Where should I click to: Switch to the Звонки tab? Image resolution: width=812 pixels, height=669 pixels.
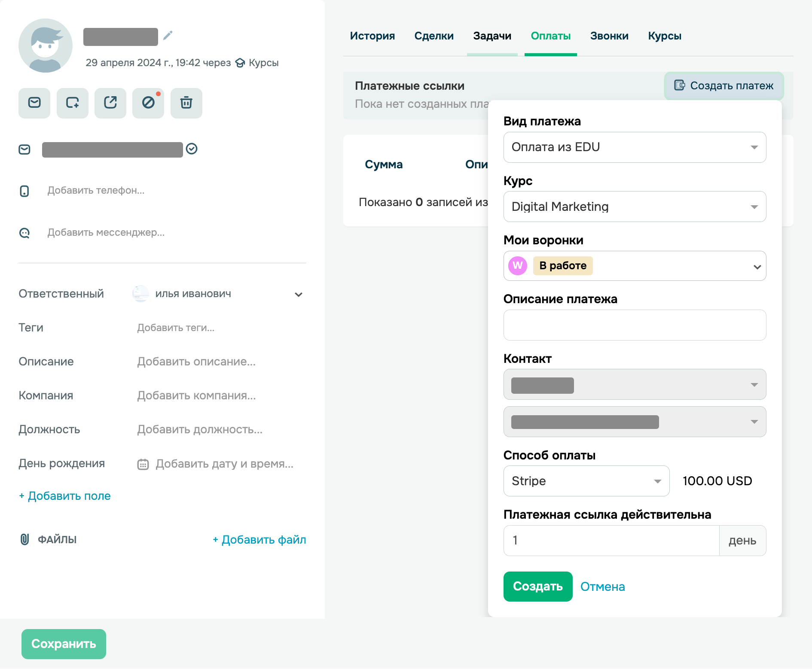click(x=609, y=36)
